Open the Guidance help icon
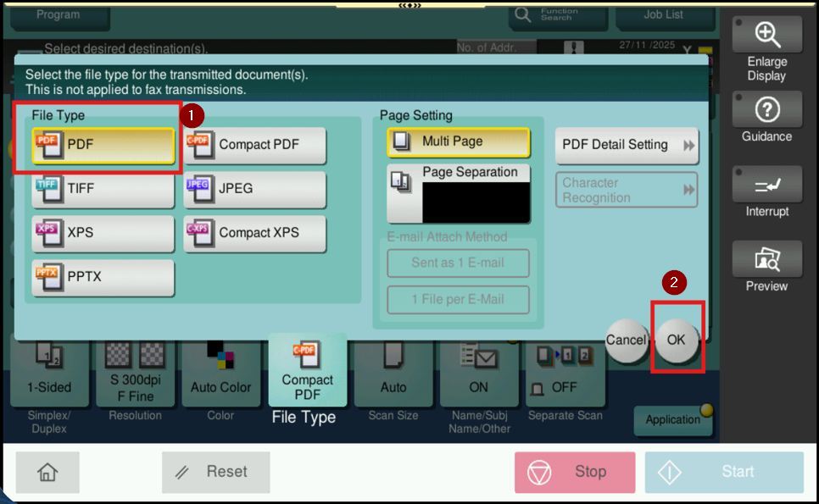 (766, 117)
